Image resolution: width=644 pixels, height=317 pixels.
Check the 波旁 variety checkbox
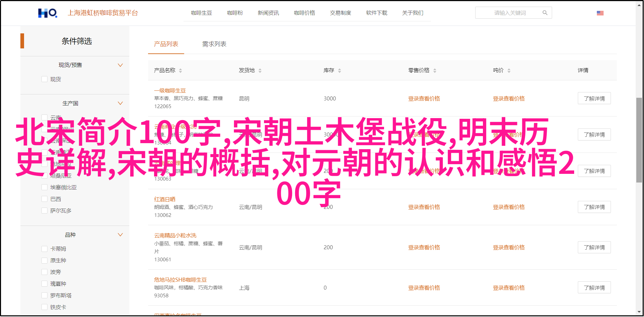(x=44, y=272)
